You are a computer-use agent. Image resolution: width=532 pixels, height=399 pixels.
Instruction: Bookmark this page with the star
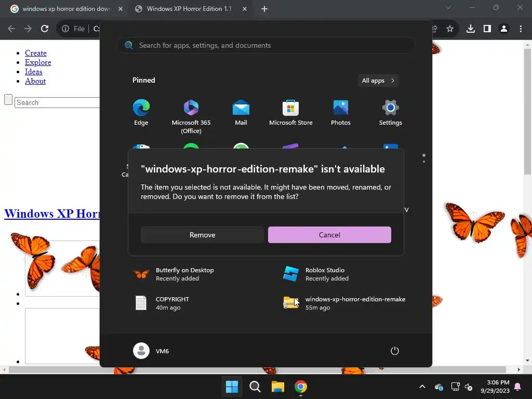(450, 29)
